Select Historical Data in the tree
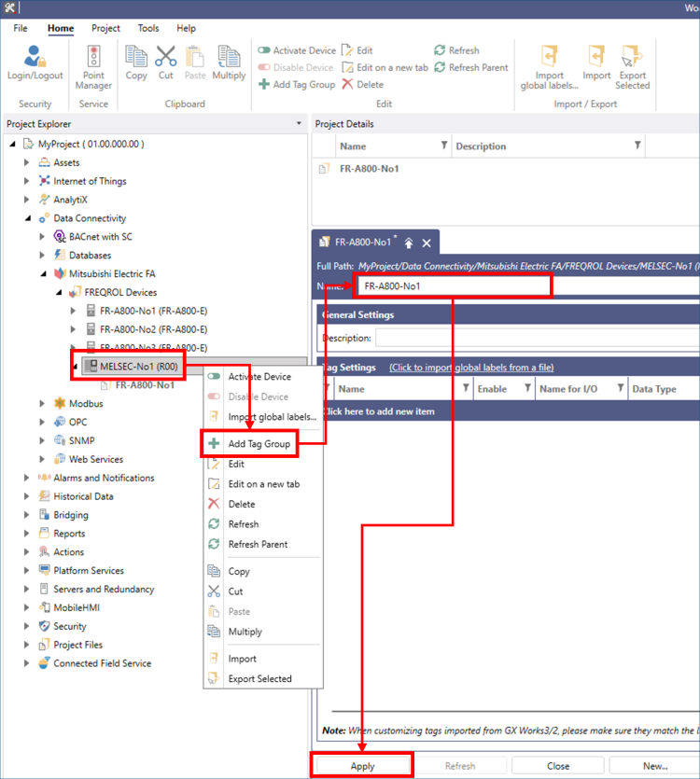 pyautogui.click(x=83, y=496)
